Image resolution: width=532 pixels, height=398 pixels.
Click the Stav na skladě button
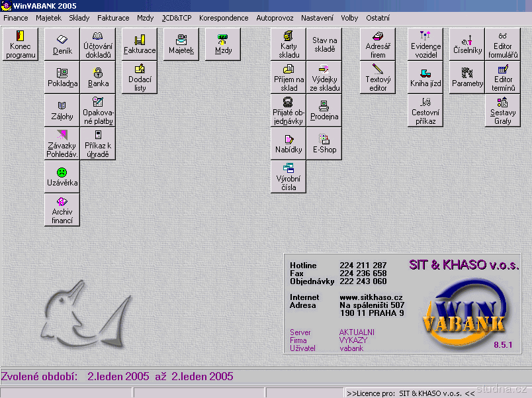[324, 44]
